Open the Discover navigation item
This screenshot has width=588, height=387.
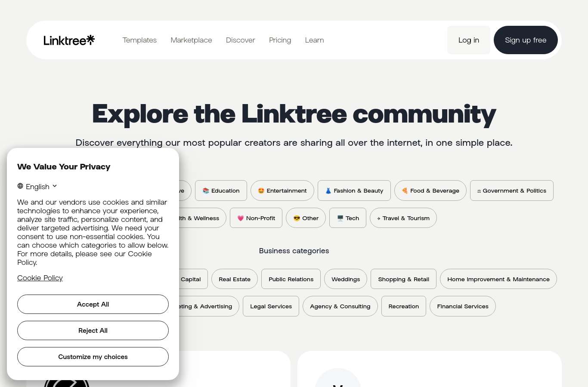(240, 40)
